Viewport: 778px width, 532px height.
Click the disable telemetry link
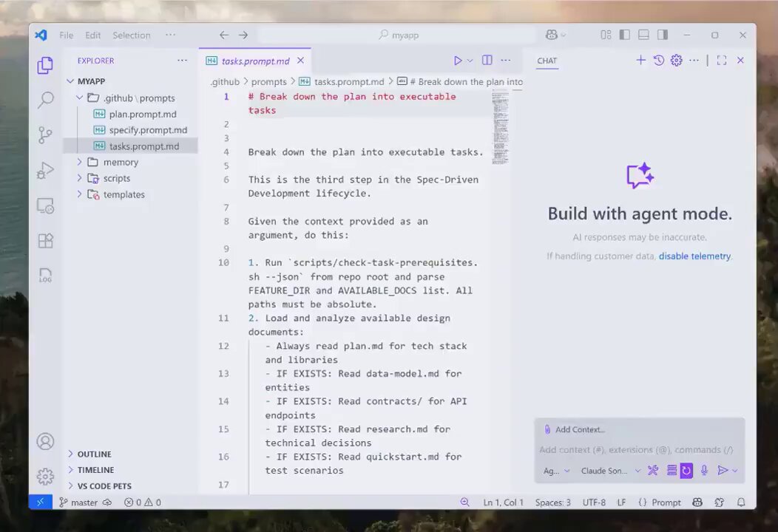(x=694, y=256)
